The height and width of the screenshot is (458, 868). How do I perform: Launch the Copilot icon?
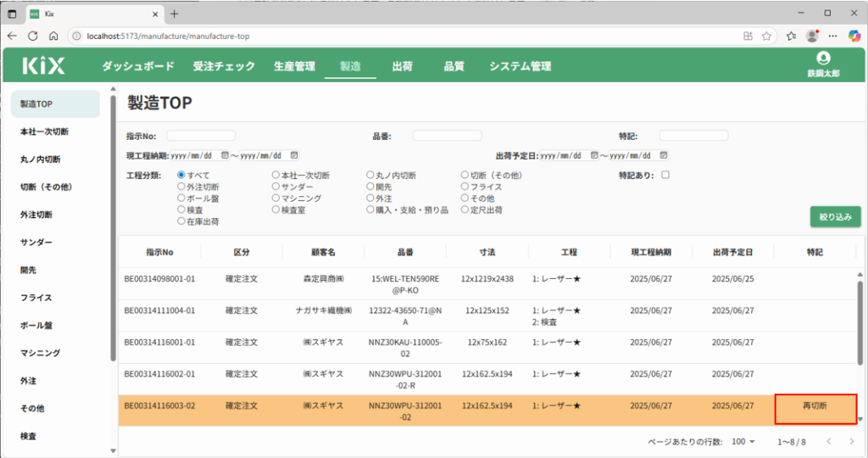tap(854, 36)
